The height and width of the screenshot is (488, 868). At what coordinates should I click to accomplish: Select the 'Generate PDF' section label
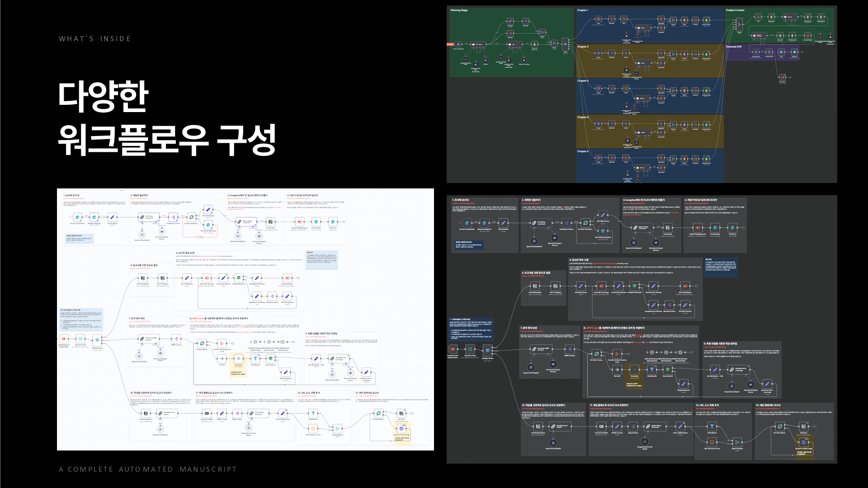point(734,47)
